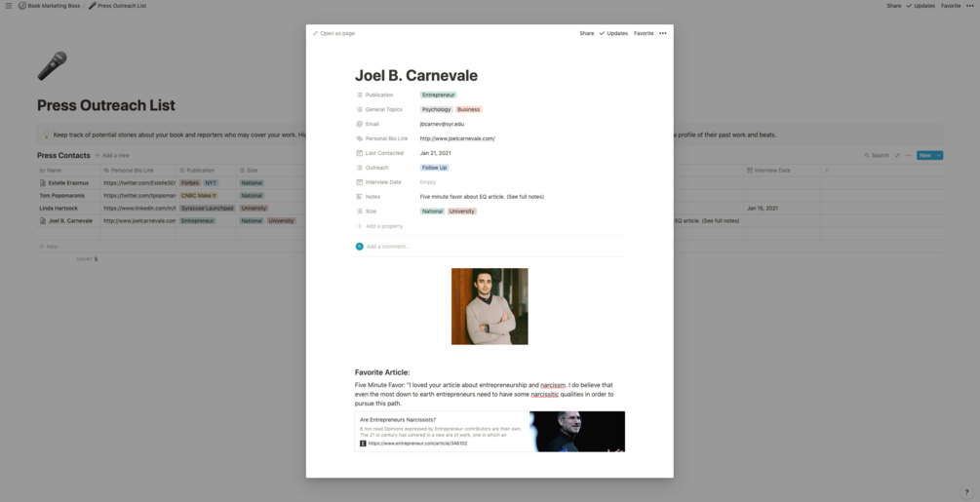Open the modal's three-dot more menu
980x502 pixels.
tap(662, 33)
